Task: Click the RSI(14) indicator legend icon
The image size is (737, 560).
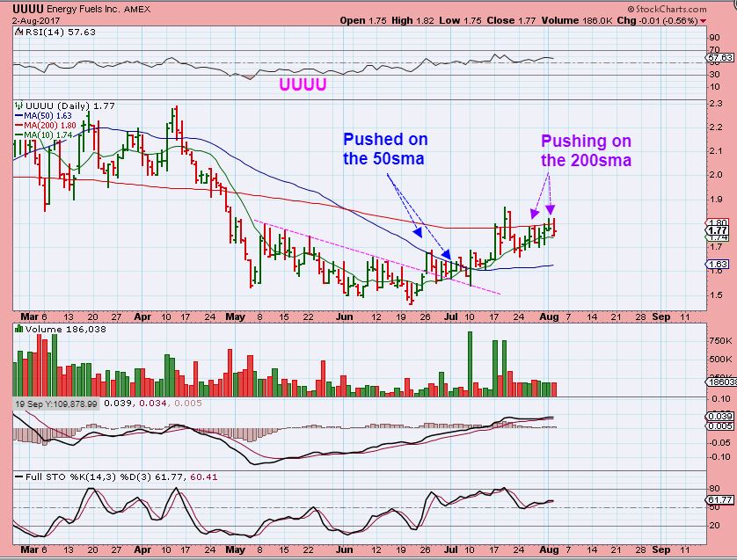Action: pos(18,32)
